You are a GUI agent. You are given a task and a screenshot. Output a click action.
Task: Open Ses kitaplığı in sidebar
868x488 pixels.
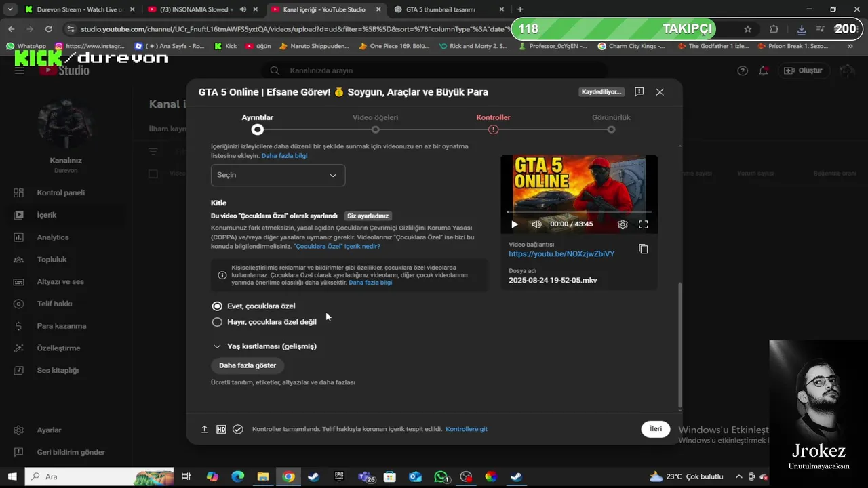(x=58, y=370)
